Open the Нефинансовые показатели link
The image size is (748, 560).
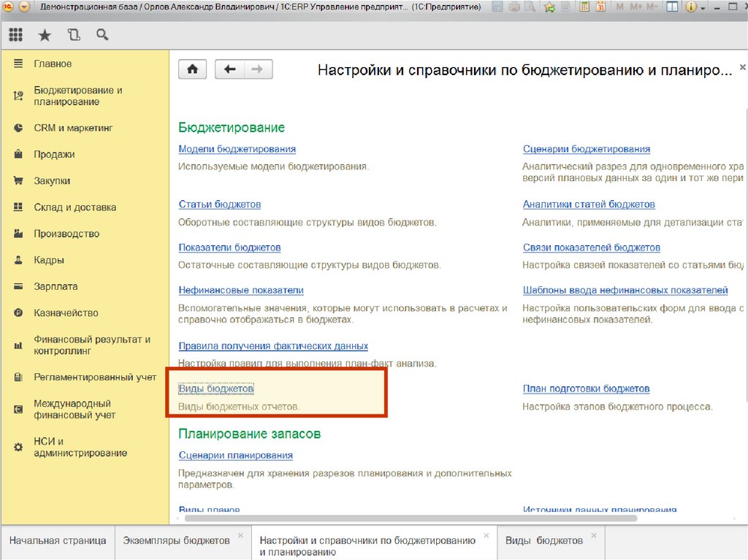[241, 290]
